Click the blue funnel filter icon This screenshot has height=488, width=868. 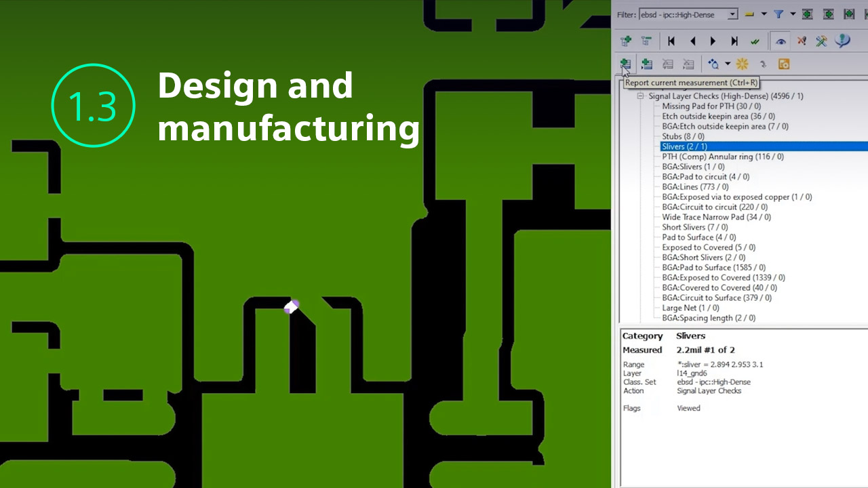(x=779, y=14)
